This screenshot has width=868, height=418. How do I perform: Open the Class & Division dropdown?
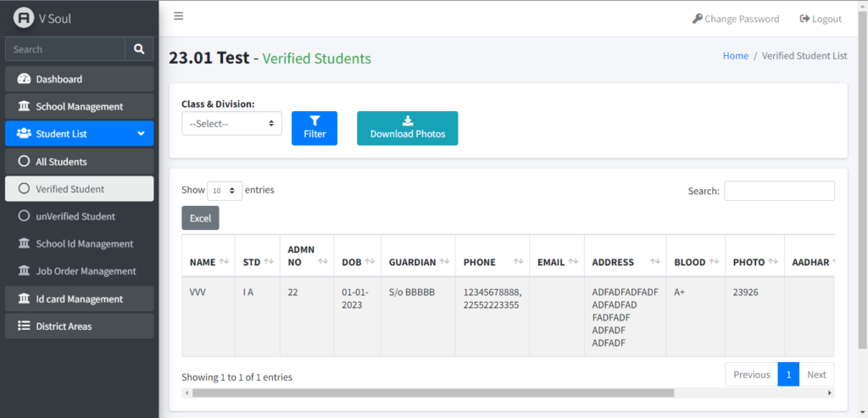click(x=231, y=124)
